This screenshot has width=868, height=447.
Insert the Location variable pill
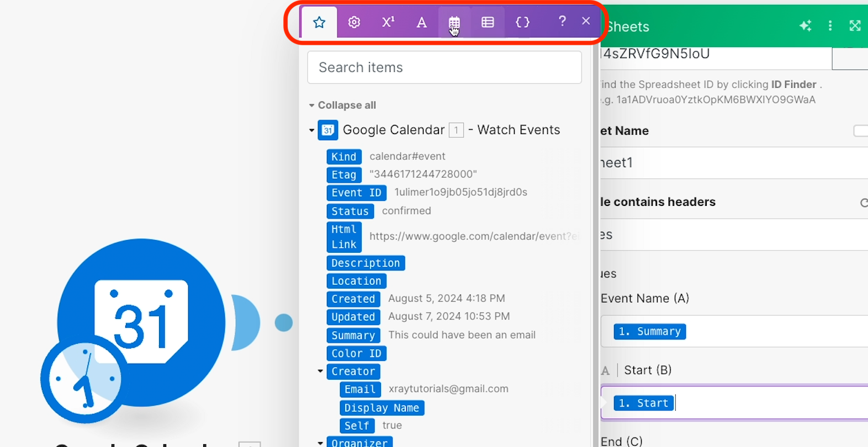(x=356, y=281)
